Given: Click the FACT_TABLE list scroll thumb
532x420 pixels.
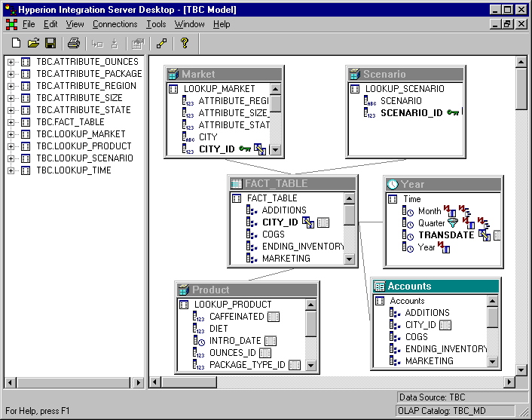Looking at the screenshot, I should 349,214.
